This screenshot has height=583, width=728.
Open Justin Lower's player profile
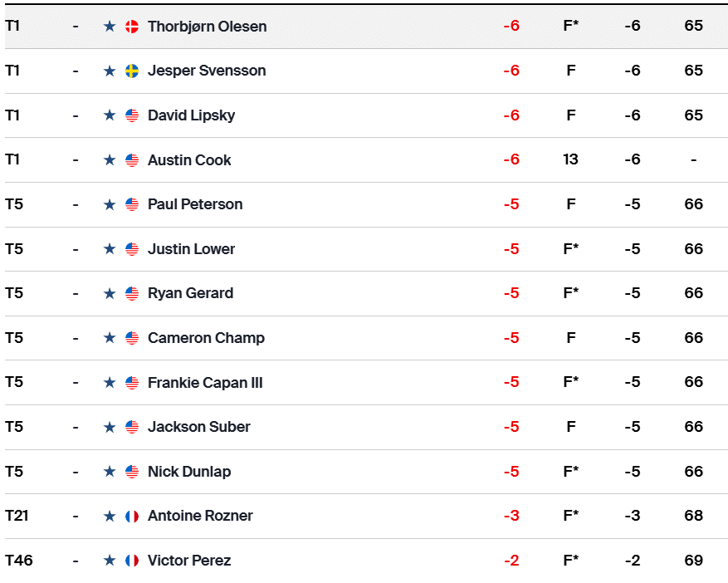tap(191, 249)
